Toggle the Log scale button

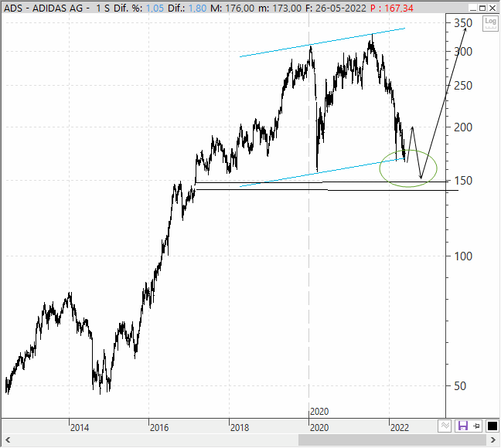tap(490, 23)
